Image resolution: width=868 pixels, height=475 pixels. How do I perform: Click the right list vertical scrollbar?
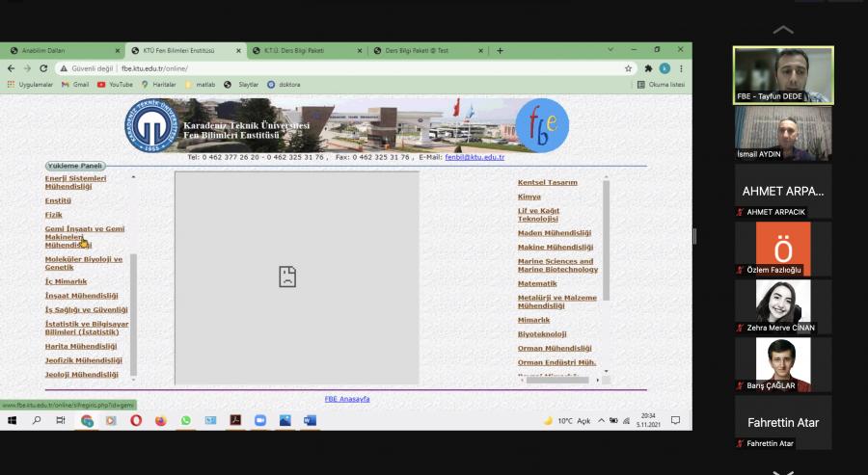[607, 240]
